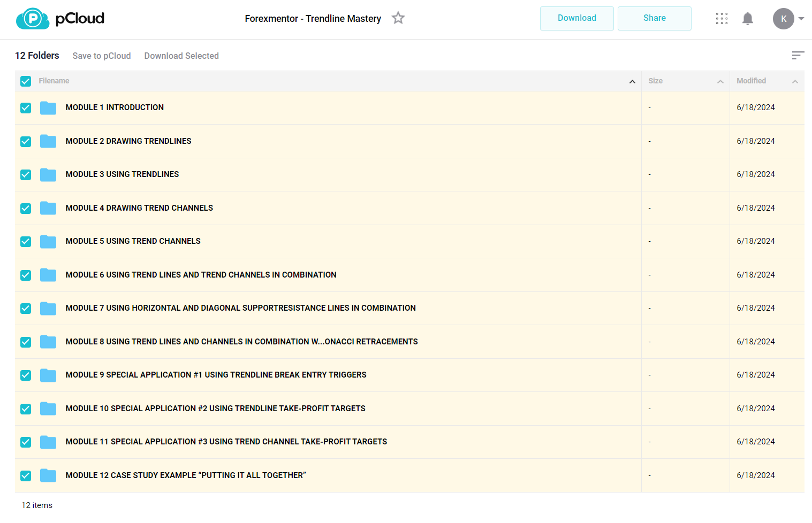The height and width of the screenshot is (523, 812).
Task: Click the MODULE 11 folder icon
Action: pos(48,442)
